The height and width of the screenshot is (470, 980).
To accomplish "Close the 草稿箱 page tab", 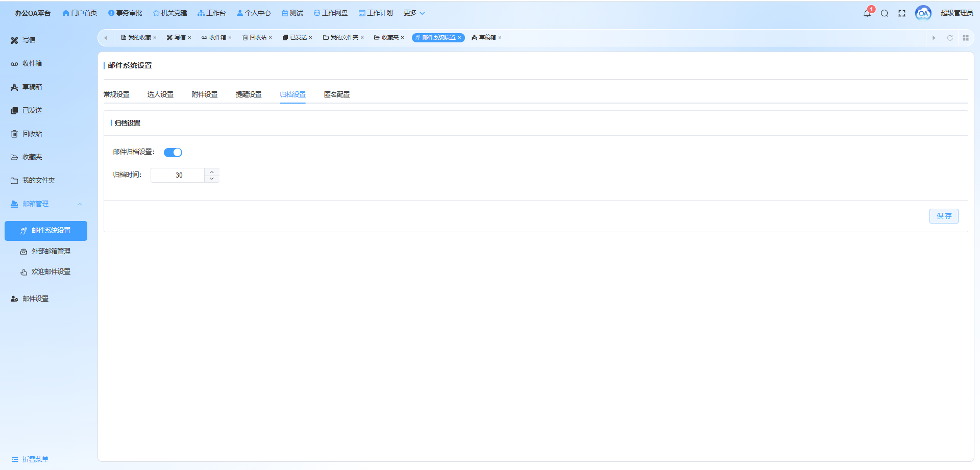I will 500,38.
